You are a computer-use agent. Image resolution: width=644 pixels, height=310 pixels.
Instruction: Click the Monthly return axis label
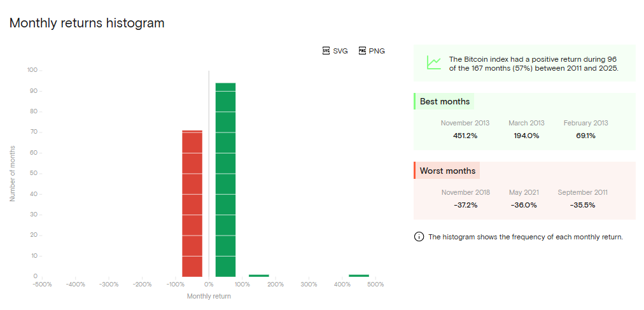coord(209,296)
